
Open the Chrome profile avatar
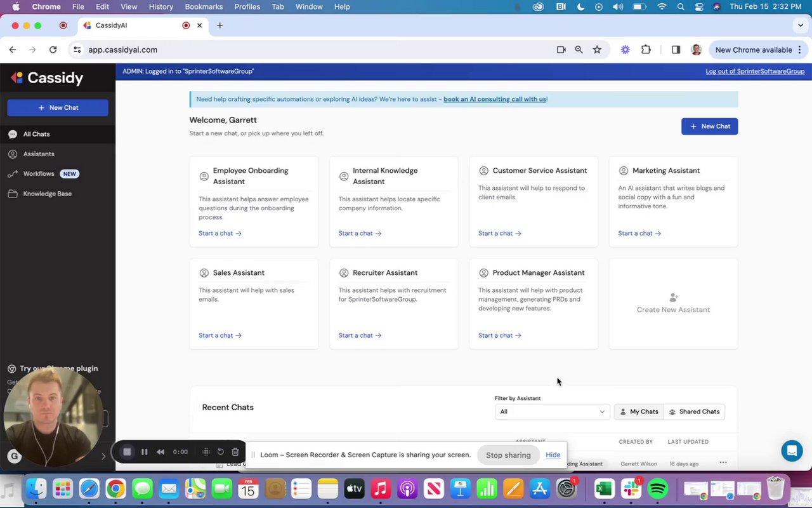pyautogui.click(x=696, y=50)
